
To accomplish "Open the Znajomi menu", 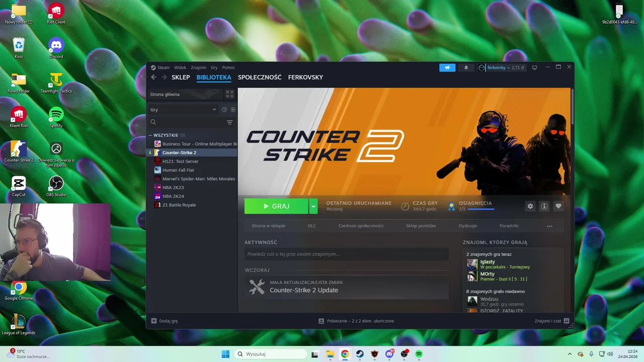I will pyautogui.click(x=199, y=67).
